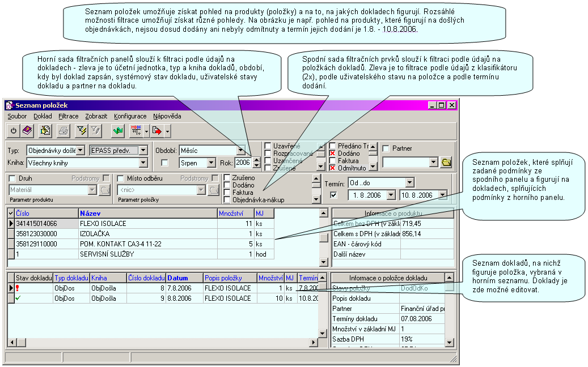
Task: Click the lookup button beside <nic> field
Action: (x=213, y=190)
